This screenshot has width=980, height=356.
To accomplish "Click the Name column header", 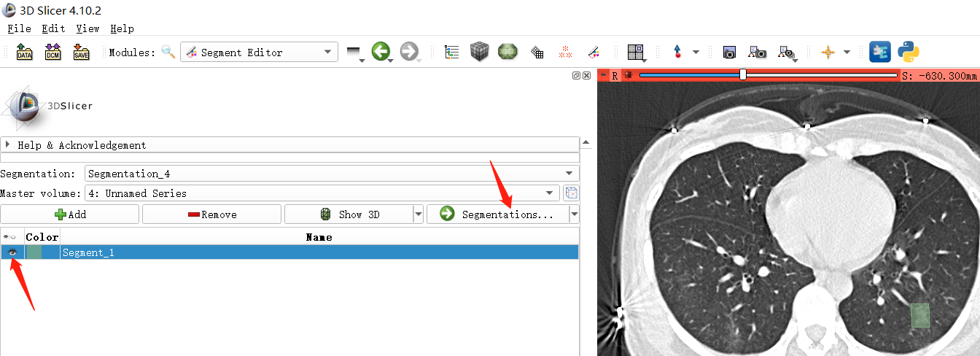I will point(319,237).
